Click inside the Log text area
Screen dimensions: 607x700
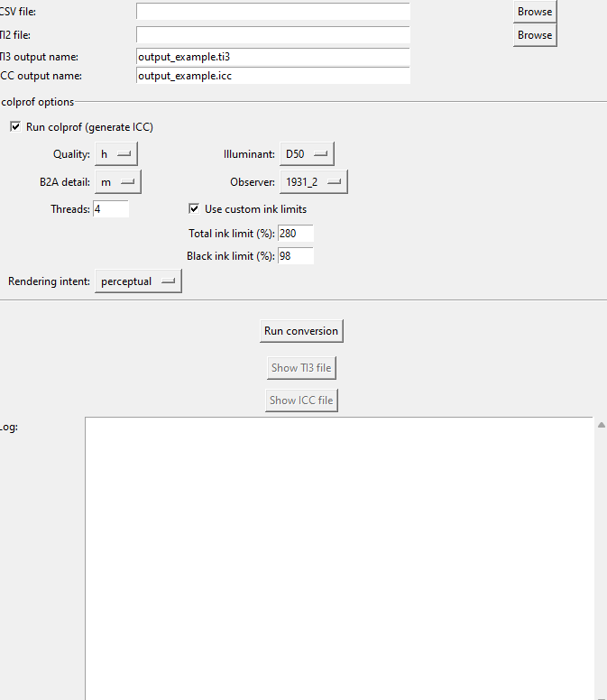tap(339, 557)
